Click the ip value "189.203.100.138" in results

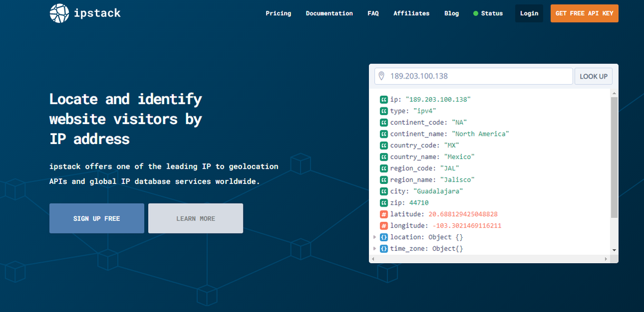438,99
